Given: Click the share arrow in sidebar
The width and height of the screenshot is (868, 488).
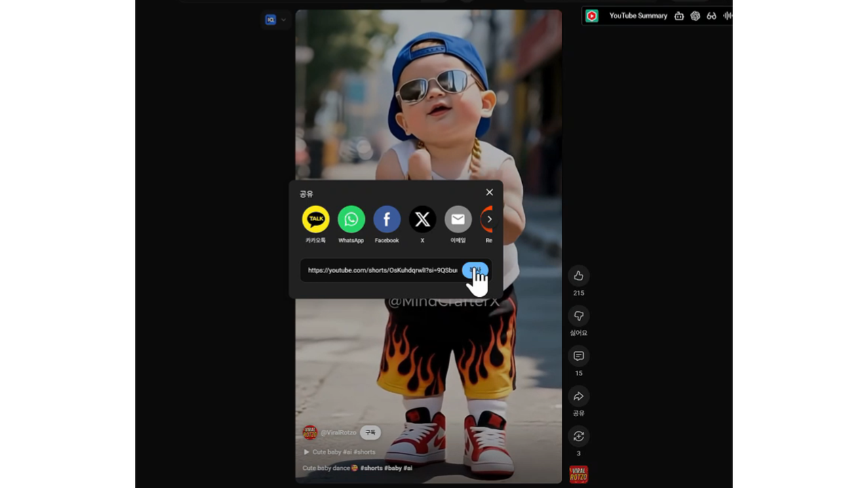Looking at the screenshot, I should 578,396.
